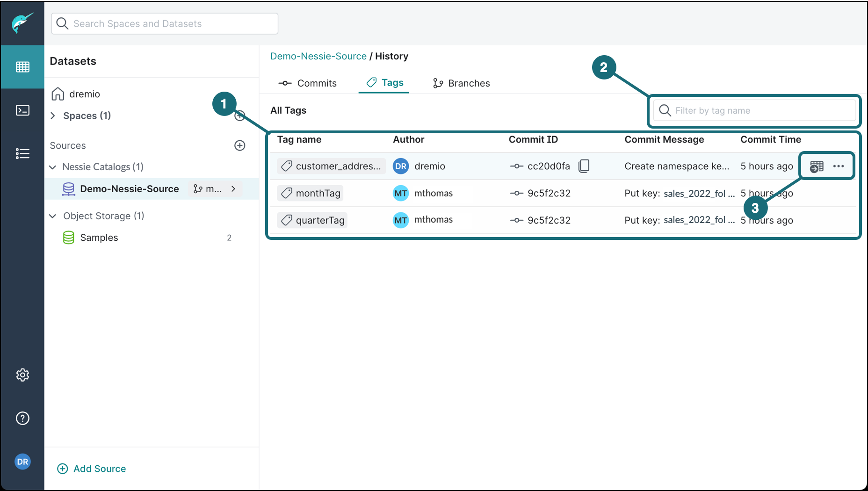Open the Help question mark icon
This screenshot has height=491, width=868.
click(x=22, y=418)
